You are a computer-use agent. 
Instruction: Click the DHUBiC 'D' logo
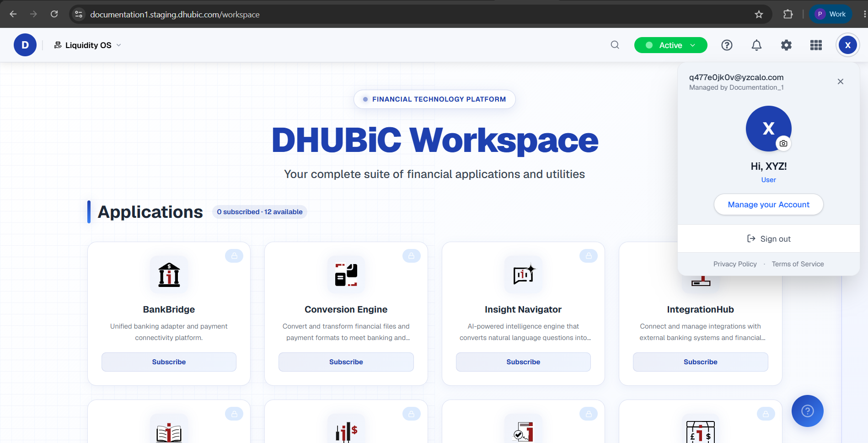tap(25, 45)
